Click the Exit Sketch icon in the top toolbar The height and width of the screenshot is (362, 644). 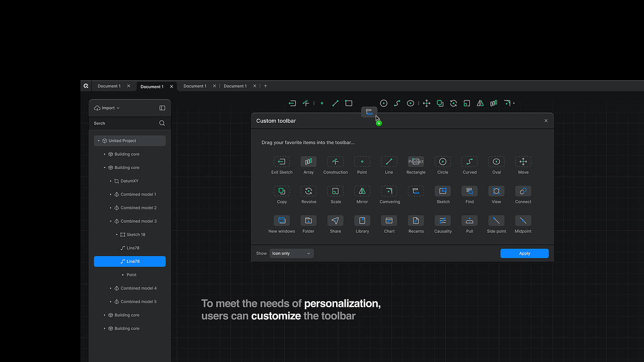coord(292,103)
